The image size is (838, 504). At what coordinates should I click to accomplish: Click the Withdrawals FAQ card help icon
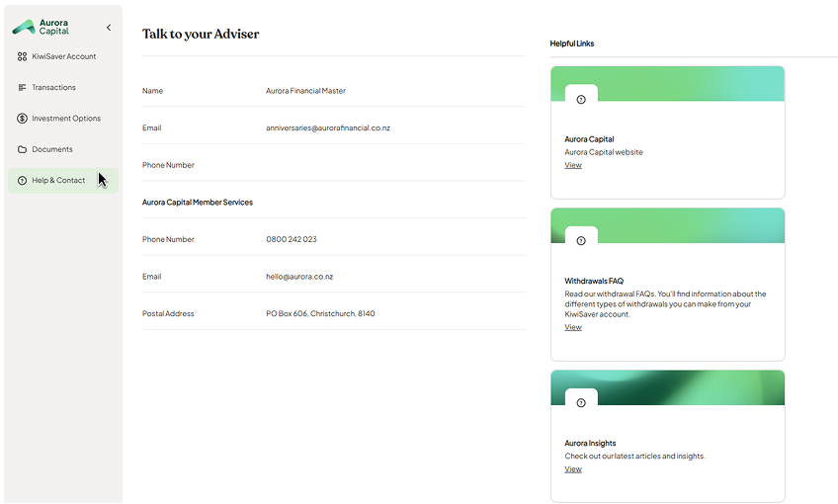pos(581,240)
